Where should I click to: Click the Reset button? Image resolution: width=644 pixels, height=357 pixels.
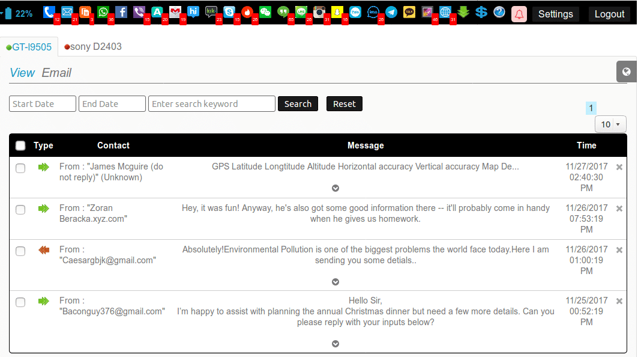click(x=344, y=103)
